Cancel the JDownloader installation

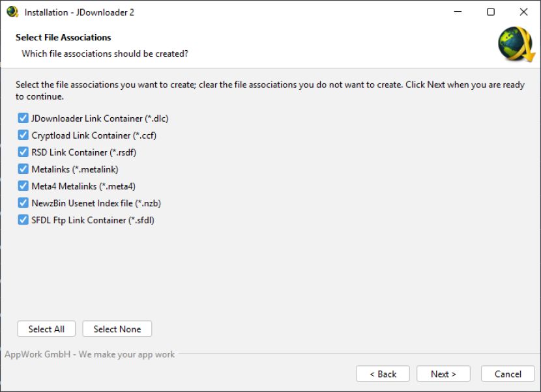[508, 374]
